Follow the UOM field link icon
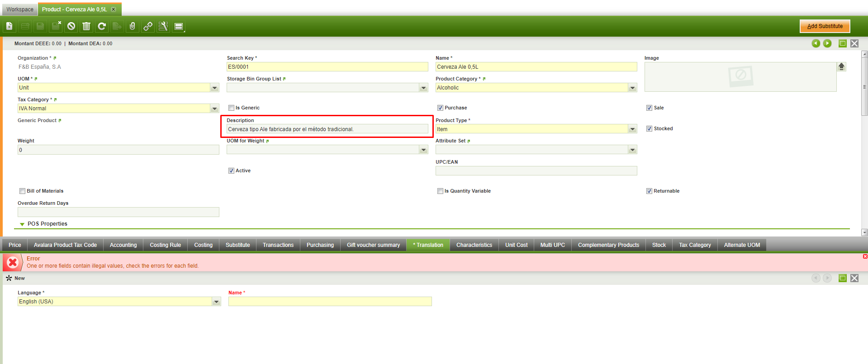 pos(36,79)
